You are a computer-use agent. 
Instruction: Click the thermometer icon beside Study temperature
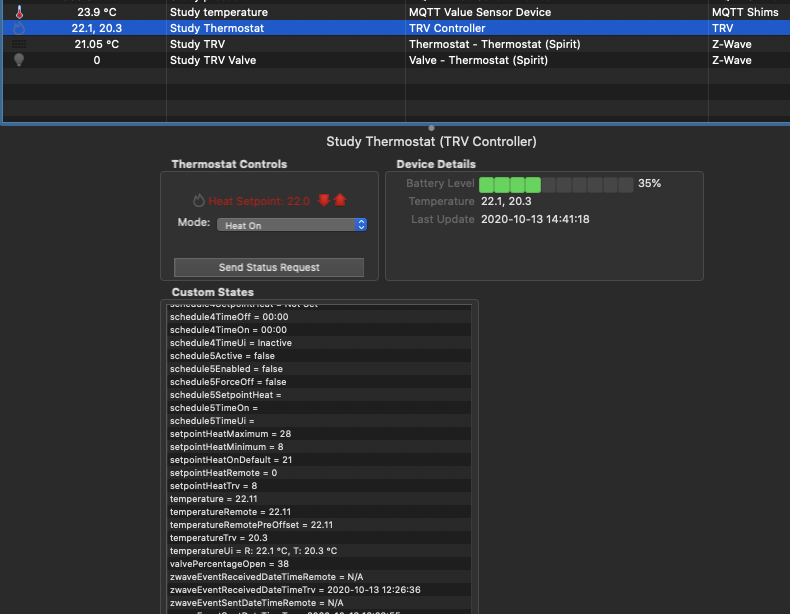[x=19, y=12]
